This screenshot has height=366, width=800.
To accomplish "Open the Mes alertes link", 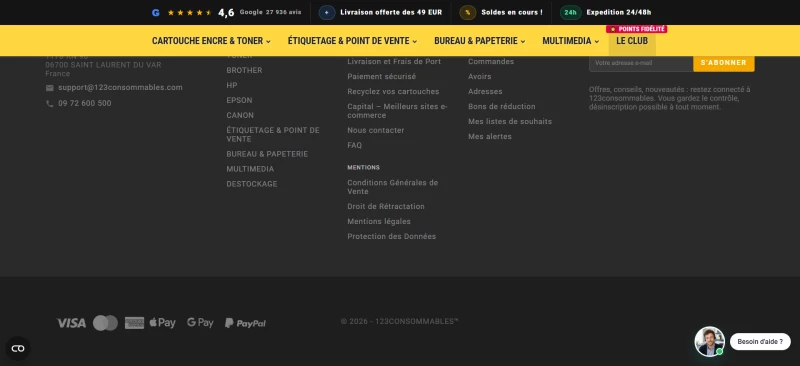I will [x=490, y=136].
